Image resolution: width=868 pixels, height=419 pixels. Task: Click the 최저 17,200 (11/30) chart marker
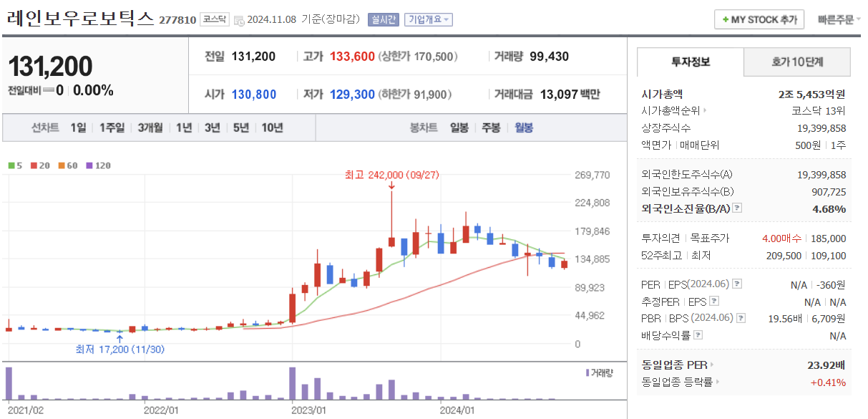120,350
